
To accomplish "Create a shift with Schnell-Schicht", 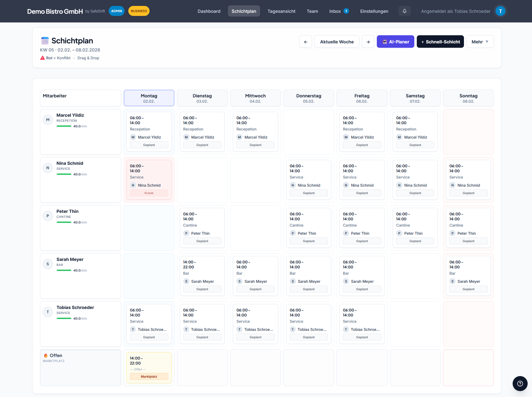I will point(440,42).
